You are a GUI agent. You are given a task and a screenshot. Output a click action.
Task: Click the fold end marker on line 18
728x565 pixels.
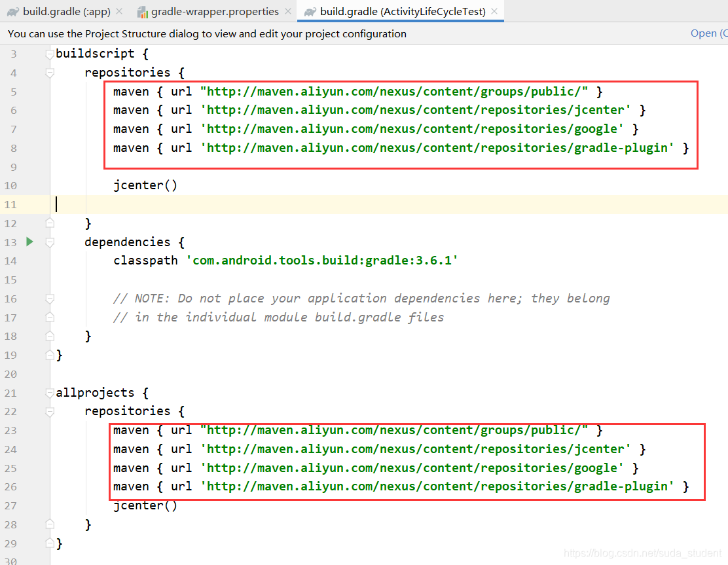pyautogui.click(x=50, y=336)
